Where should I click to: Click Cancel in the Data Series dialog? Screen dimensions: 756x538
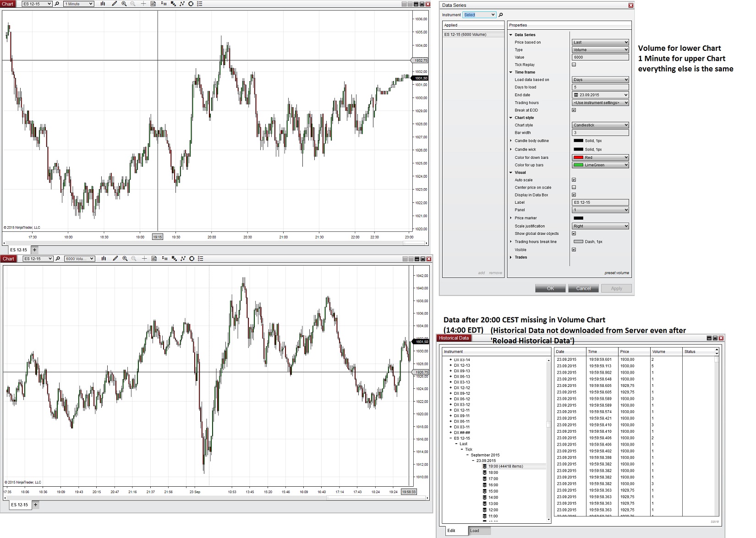pos(583,288)
